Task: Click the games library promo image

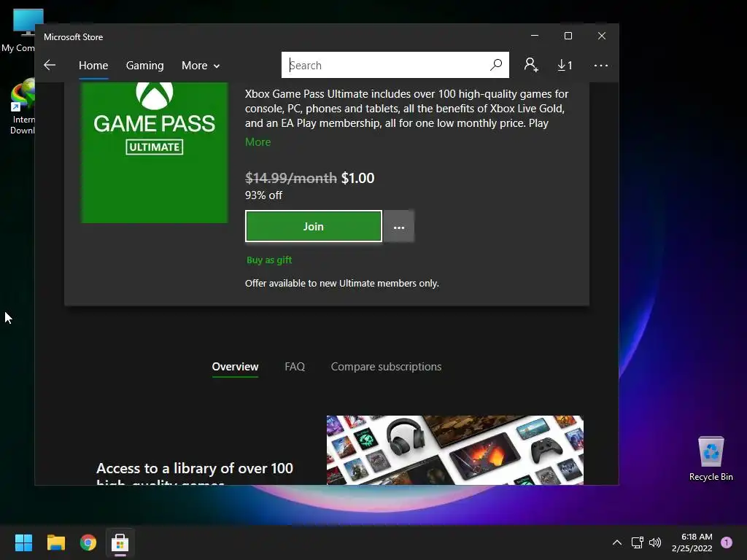Action: pos(455,450)
